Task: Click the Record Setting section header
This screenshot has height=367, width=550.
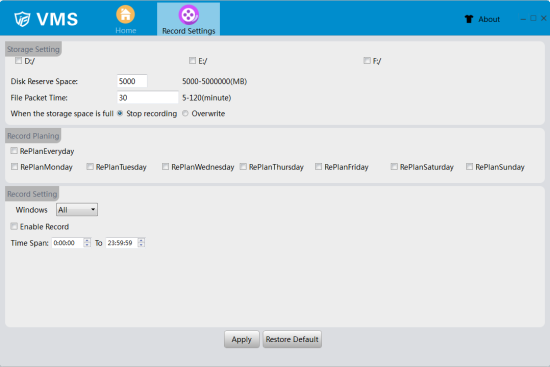Action: (x=32, y=194)
